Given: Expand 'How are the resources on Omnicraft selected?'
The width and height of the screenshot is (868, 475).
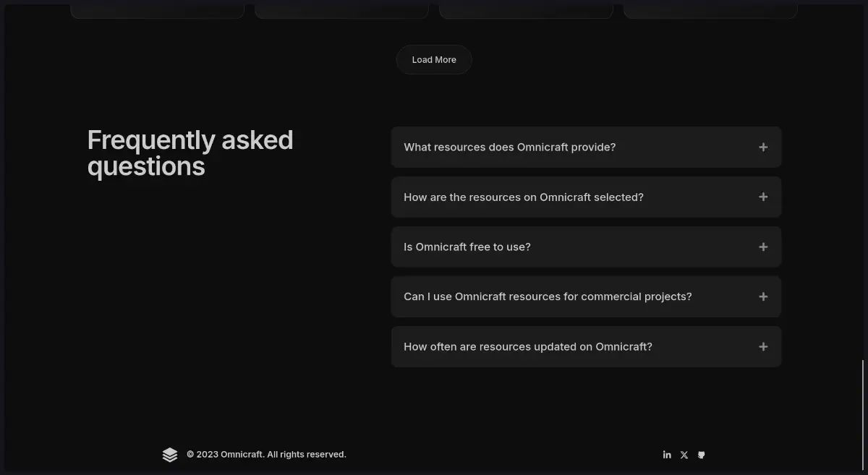Looking at the screenshot, I should point(524,197).
